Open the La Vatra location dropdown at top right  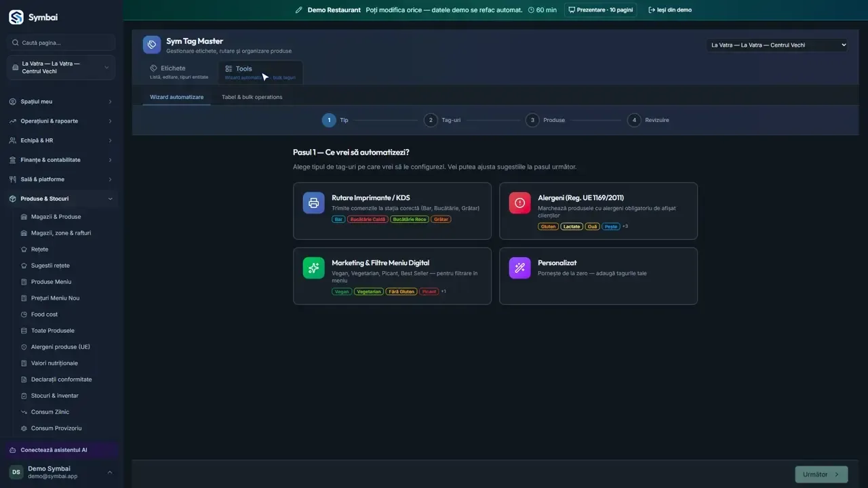click(x=777, y=45)
